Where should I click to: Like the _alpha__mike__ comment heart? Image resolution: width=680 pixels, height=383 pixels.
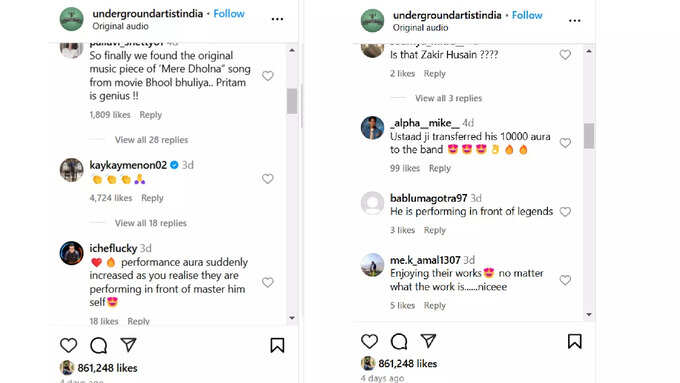click(x=565, y=143)
